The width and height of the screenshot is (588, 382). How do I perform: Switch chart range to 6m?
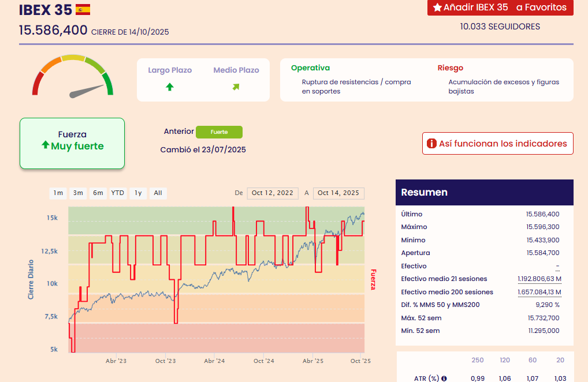(98, 193)
